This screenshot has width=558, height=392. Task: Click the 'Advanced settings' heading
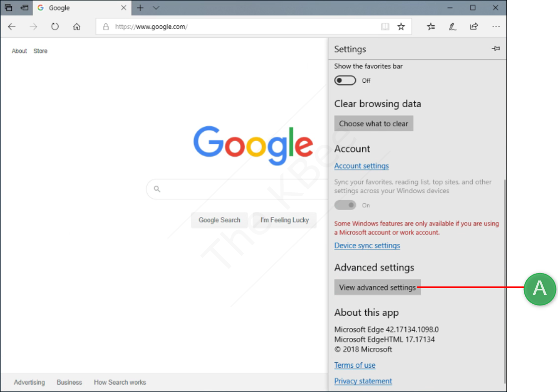(374, 268)
